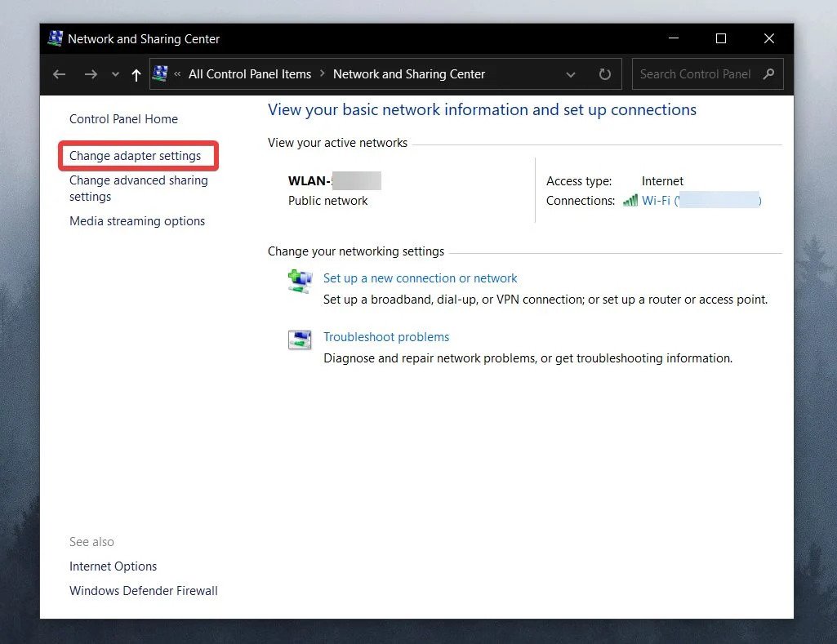The height and width of the screenshot is (644, 837).
Task: Select Network and Sharing Center breadcrumb
Action: click(x=409, y=74)
